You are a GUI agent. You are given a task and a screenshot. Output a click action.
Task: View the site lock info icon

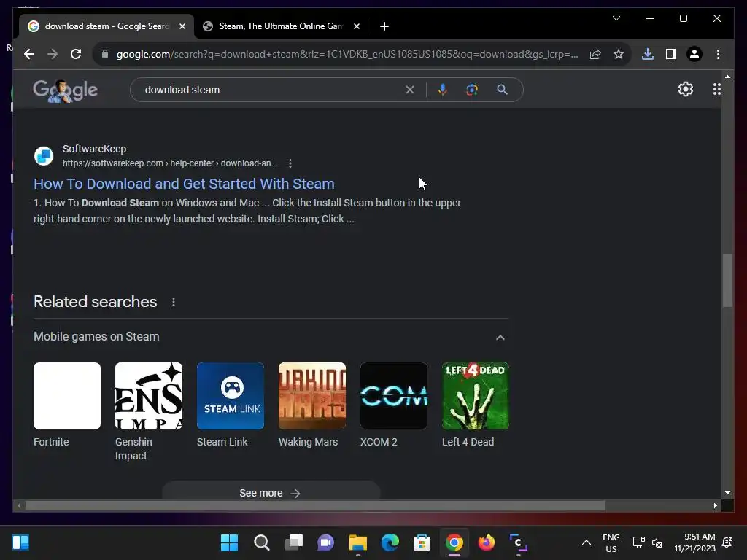[x=105, y=54]
